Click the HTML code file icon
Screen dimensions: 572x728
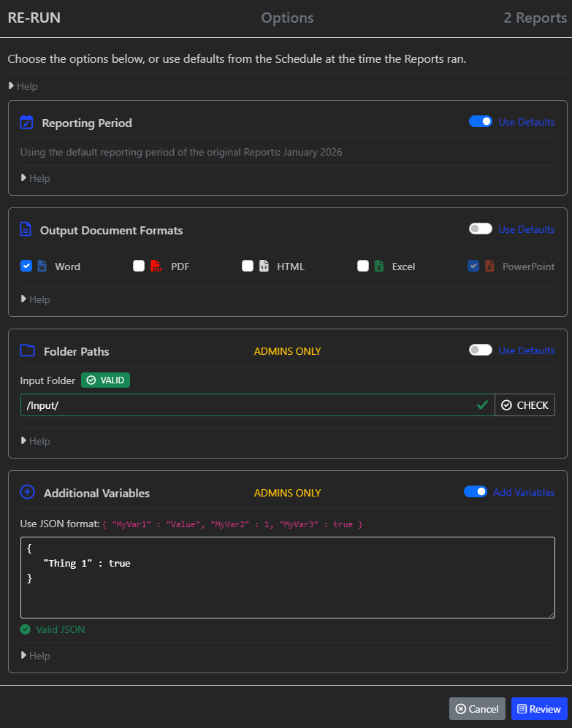pos(264,267)
